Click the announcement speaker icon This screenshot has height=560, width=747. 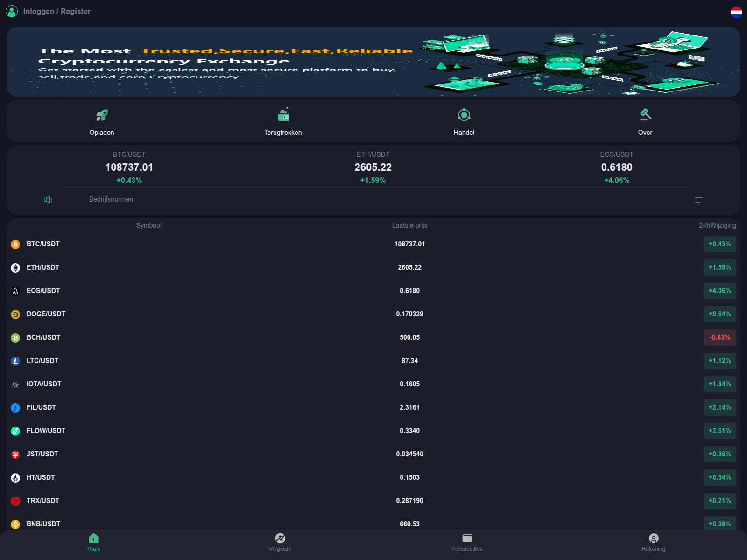point(48,200)
